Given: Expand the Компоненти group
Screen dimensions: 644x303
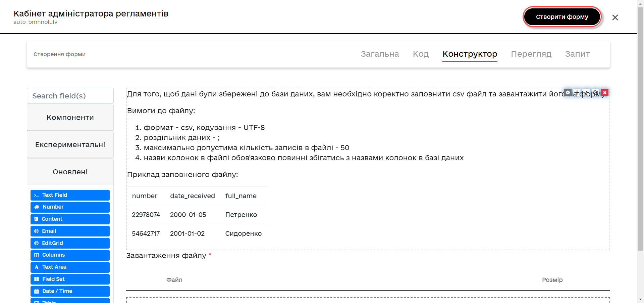Looking at the screenshot, I should [x=70, y=118].
